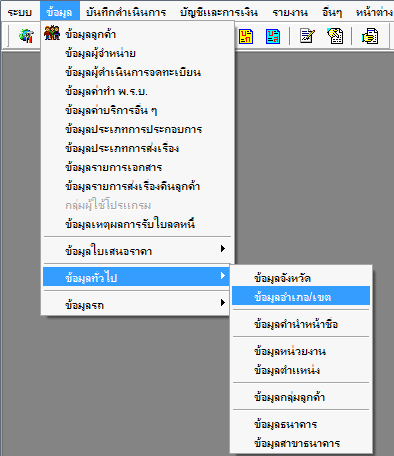Click the hand holding document icon

click(x=370, y=36)
